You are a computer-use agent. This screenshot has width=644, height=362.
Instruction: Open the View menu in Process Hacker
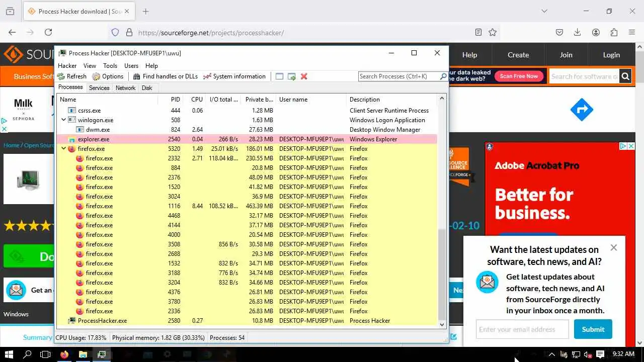(90, 66)
